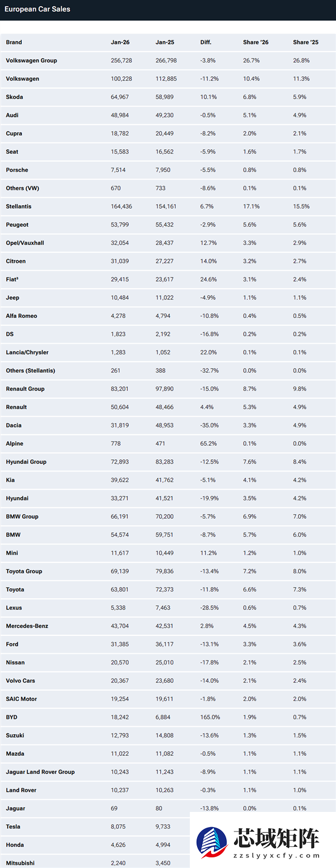The width and height of the screenshot is (336, 868).
Task: Click the Jan-25 column header
Action: pyautogui.click(x=165, y=42)
